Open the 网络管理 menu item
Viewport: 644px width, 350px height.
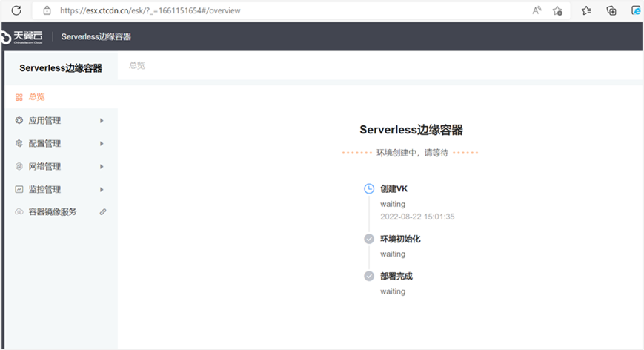pos(62,166)
